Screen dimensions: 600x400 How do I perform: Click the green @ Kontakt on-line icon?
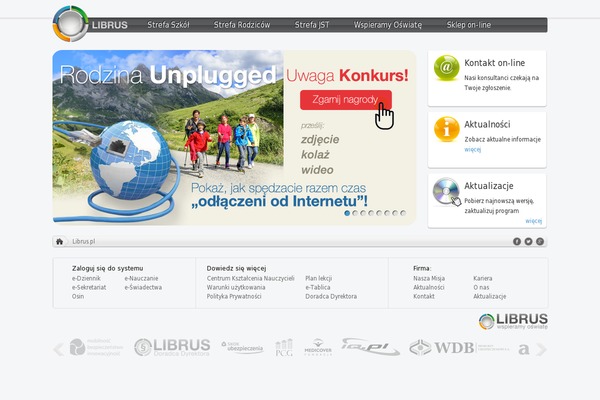pyautogui.click(x=447, y=68)
